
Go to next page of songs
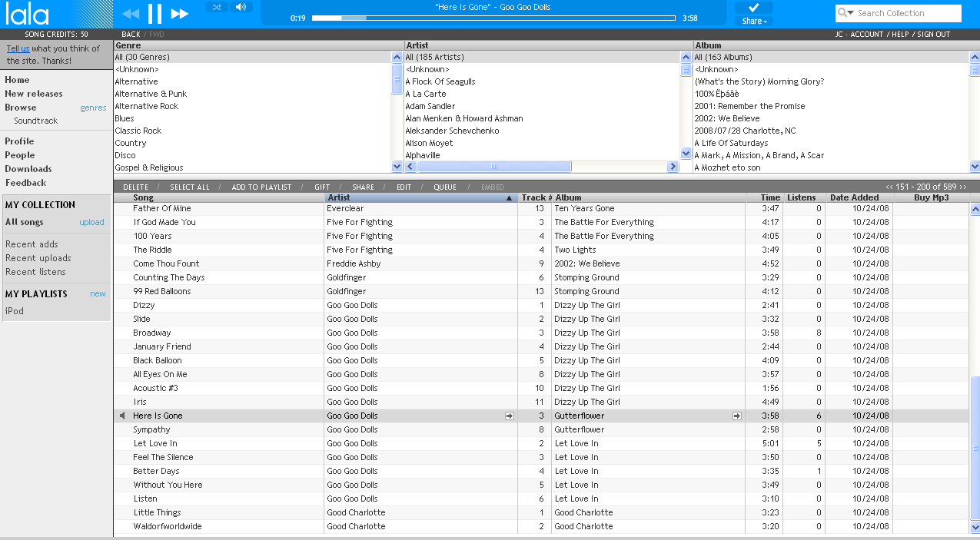pyautogui.click(x=962, y=187)
